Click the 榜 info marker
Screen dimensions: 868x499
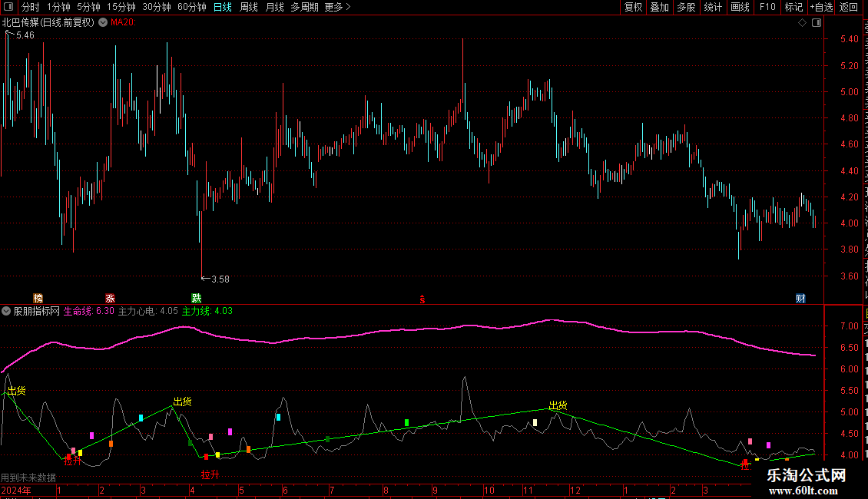[38, 298]
